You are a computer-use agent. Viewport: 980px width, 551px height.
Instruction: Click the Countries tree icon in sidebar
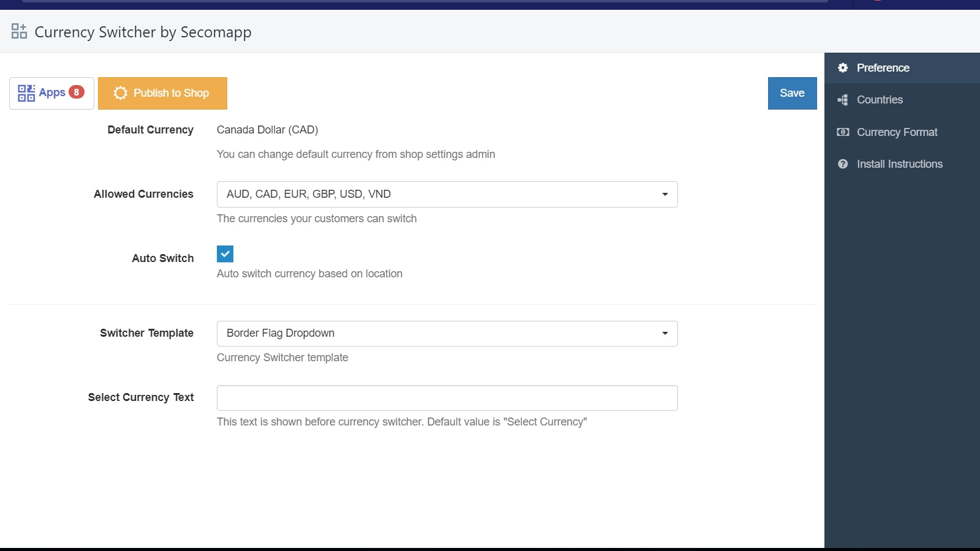coord(843,100)
